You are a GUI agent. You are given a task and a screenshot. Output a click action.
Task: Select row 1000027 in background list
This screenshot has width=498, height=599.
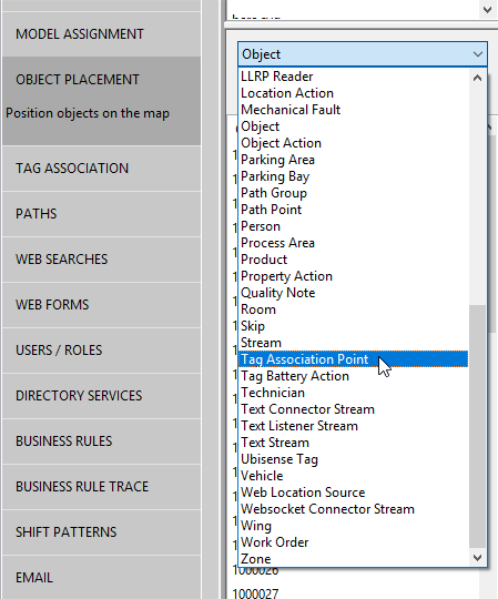click(x=255, y=593)
